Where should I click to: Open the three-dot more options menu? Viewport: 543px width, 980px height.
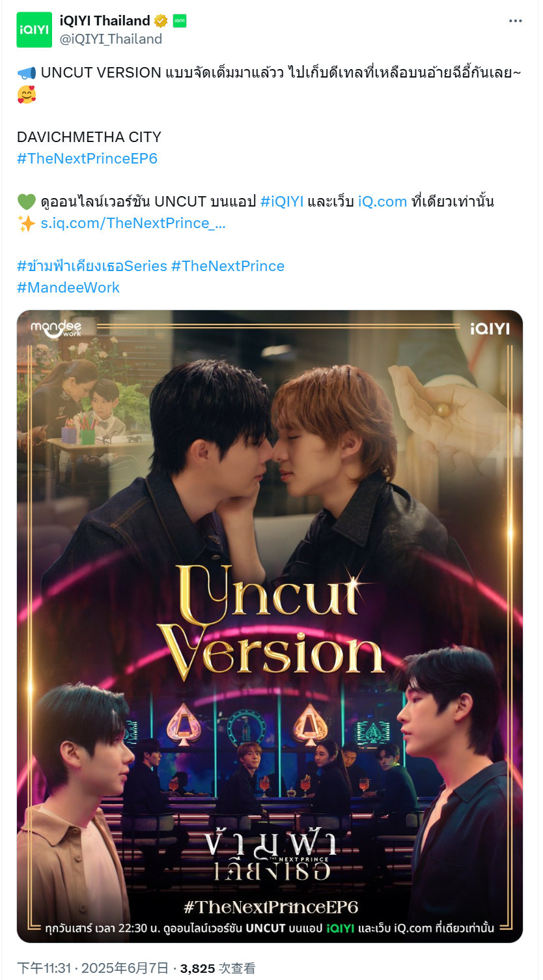point(516,21)
